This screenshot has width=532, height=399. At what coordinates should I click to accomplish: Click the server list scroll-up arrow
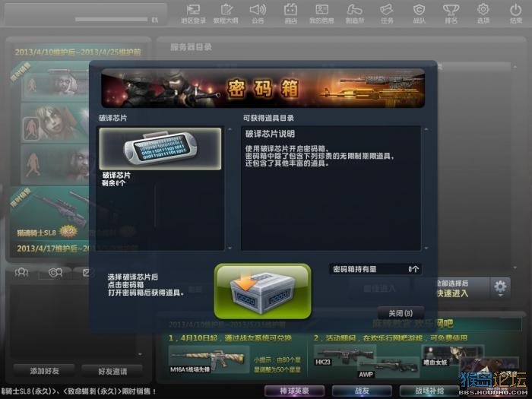pyautogui.click(x=515, y=67)
